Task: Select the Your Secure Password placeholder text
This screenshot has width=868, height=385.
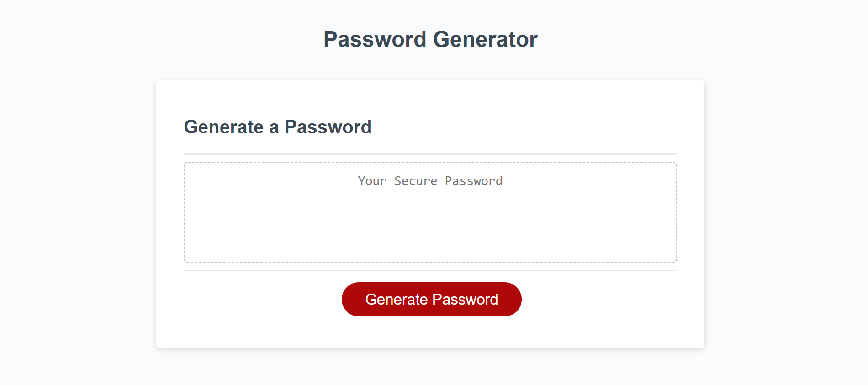Action: 430,181
